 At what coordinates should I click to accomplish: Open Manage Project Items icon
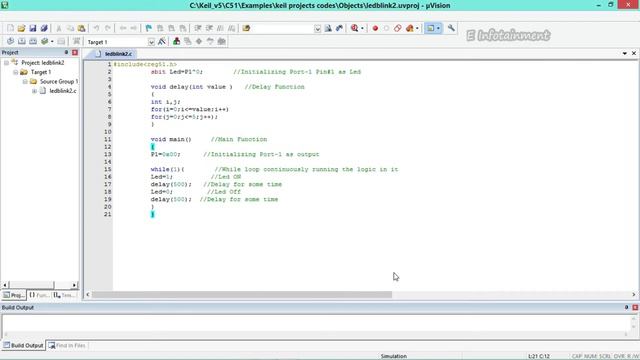pos(176,41)
